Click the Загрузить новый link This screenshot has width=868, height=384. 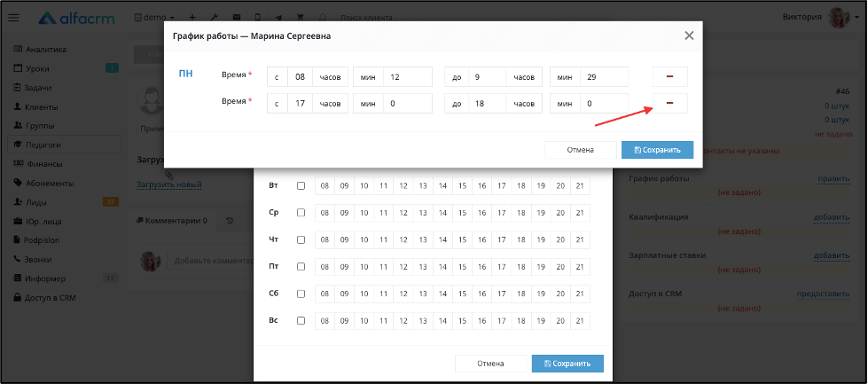168,184
